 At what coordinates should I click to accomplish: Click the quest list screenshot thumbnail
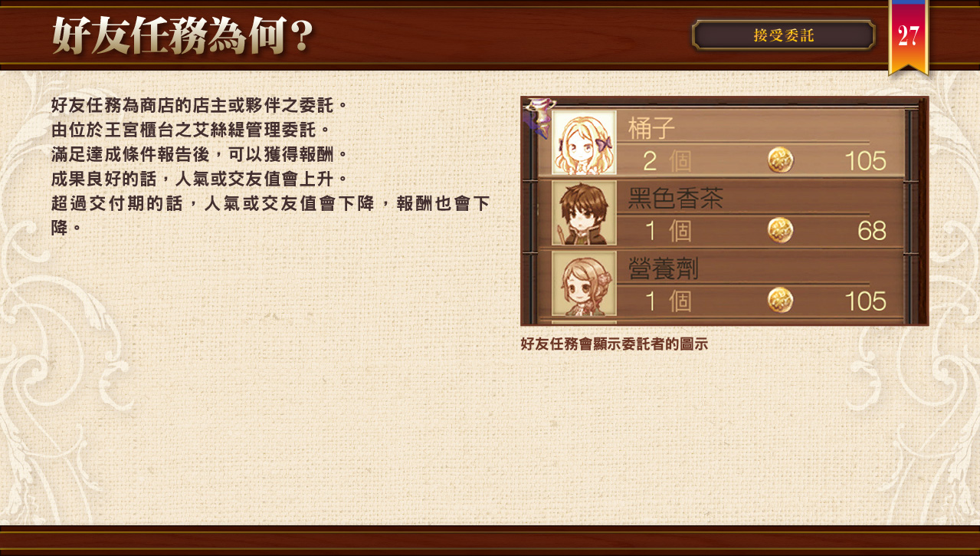click(724, 211)
